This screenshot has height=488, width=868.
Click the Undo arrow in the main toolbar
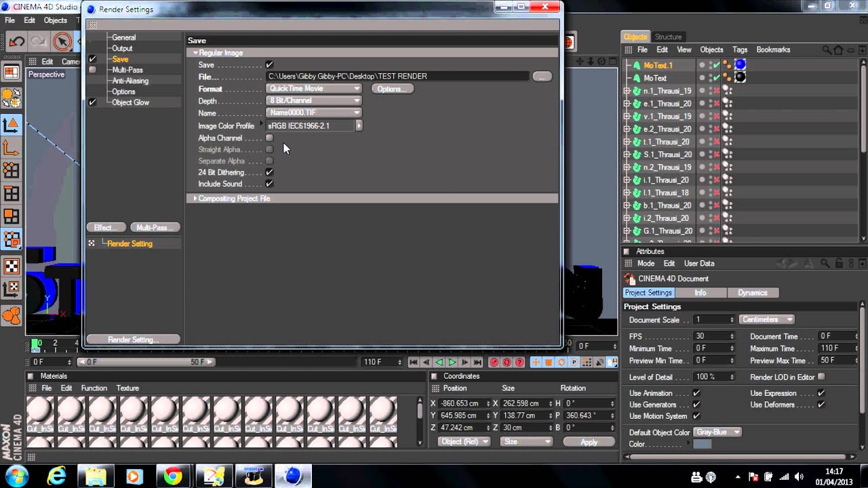[x=16, y=42]
